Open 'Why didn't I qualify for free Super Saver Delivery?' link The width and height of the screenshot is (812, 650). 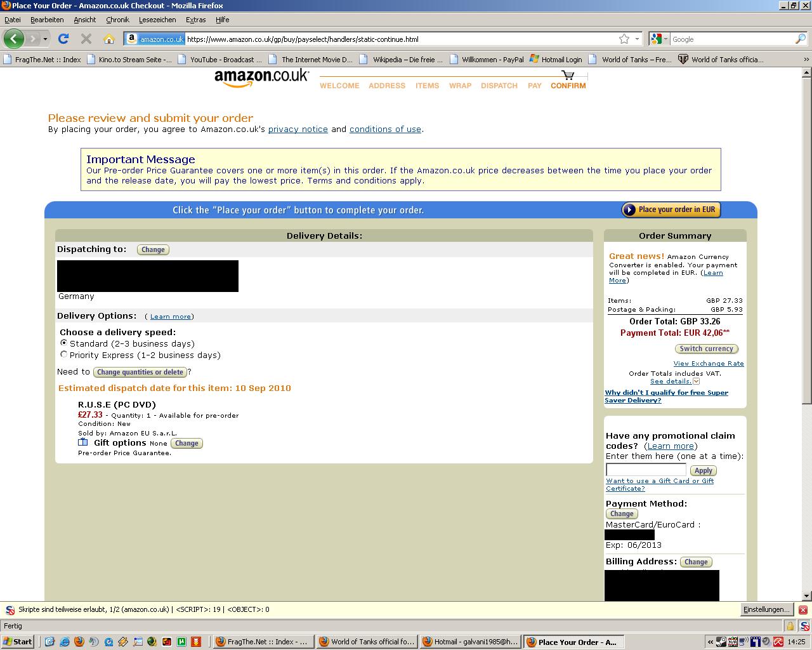666,396
